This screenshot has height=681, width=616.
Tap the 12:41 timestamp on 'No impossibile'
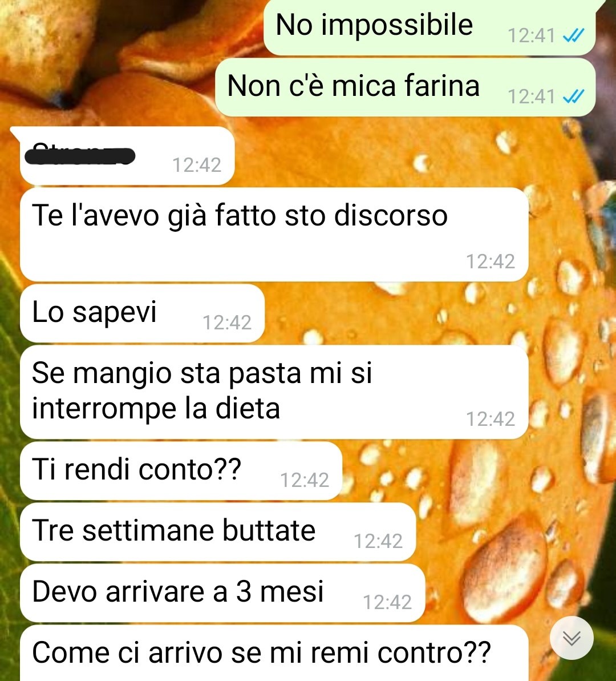point(532,35)
